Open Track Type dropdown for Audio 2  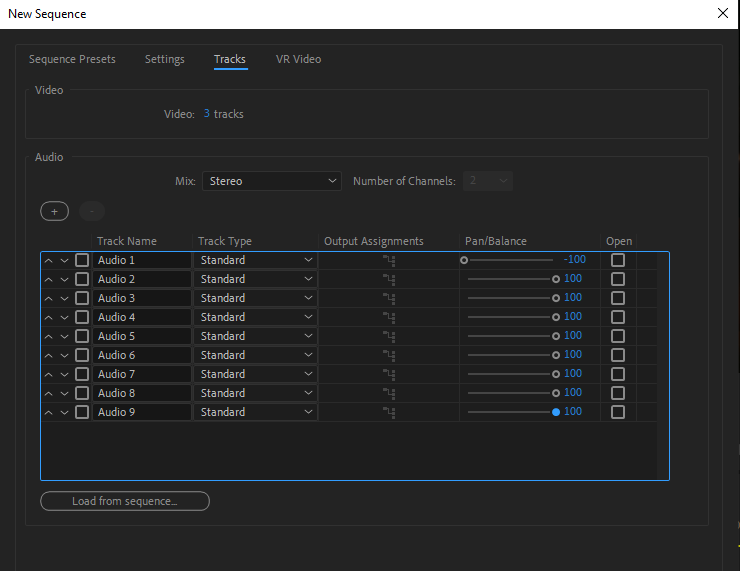point(255,279)
